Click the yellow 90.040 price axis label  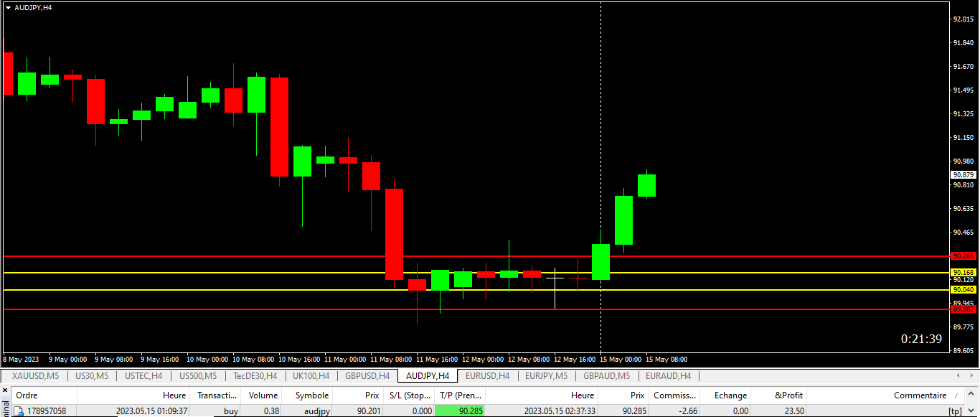pyautogui.click(x=963, y=290)
